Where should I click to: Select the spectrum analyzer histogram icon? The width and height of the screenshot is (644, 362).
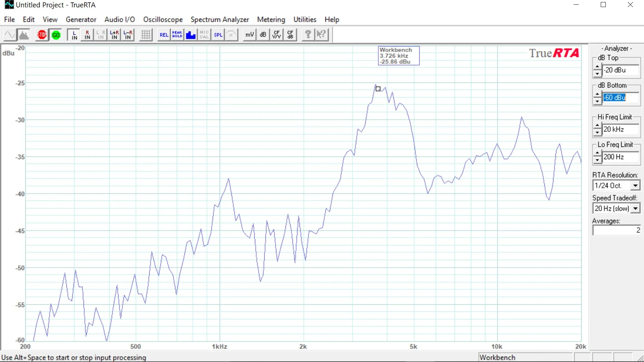(x=24, y=35)
